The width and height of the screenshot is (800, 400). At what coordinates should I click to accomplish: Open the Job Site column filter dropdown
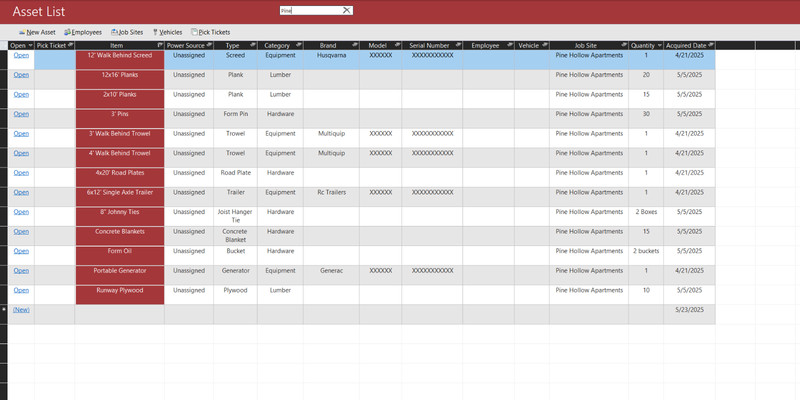(624, 45)
